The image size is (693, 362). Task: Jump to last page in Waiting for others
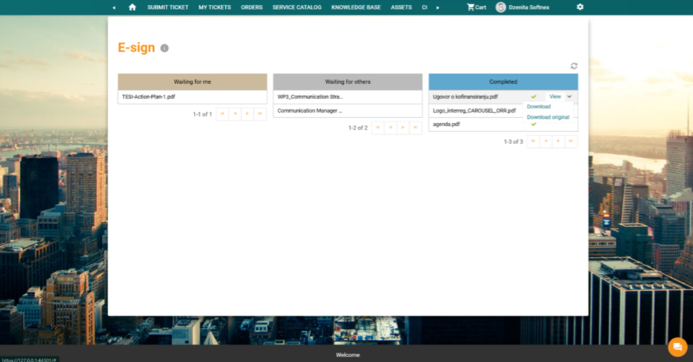pos(415,128)
